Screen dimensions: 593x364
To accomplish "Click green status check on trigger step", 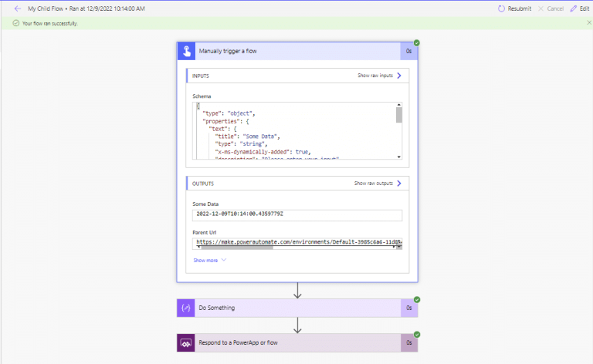I will point(417,42).
